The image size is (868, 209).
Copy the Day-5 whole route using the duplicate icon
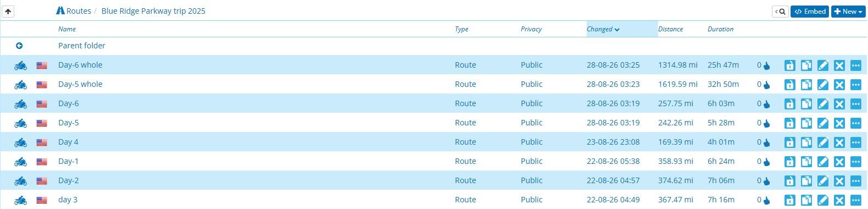pyautogui.click(x=806, y=85)
